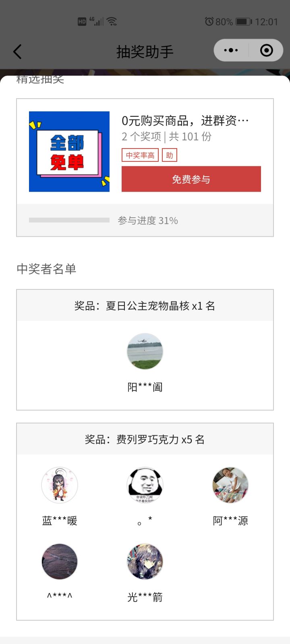290x644 pixels.
Task: Select the 中奖率高 tag
Action: pyautogui.click(x=140, y=155)
